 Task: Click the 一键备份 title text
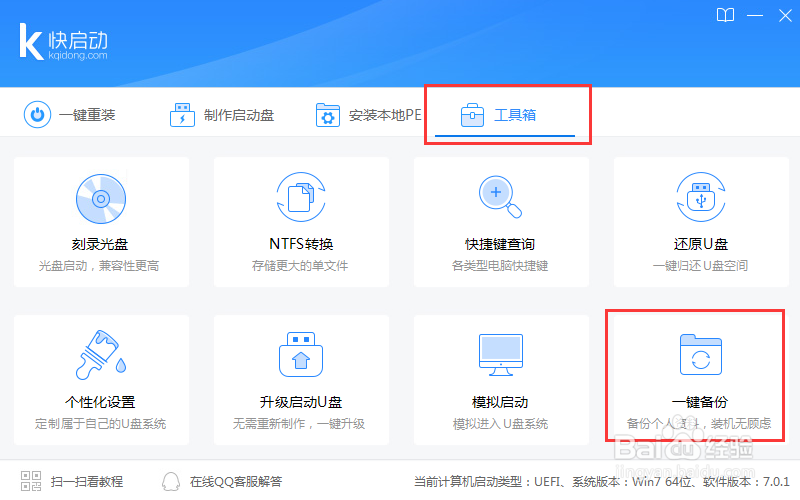click(x=700, y=402)
